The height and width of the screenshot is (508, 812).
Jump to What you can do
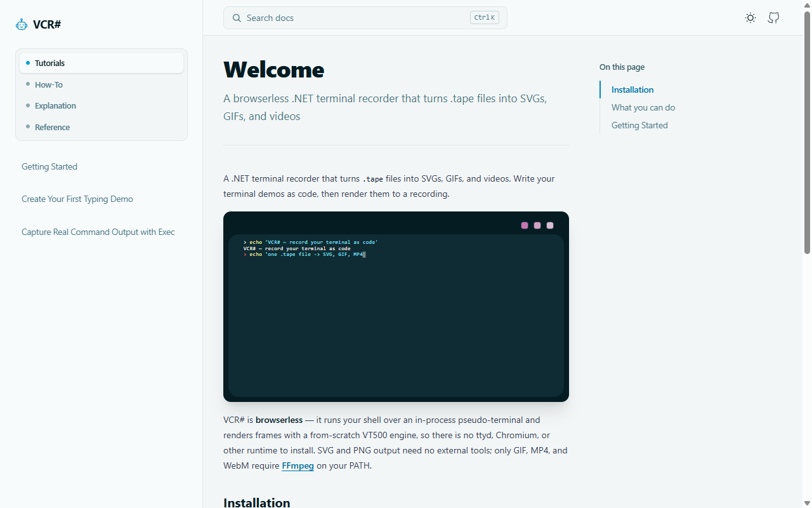[643, 107]
